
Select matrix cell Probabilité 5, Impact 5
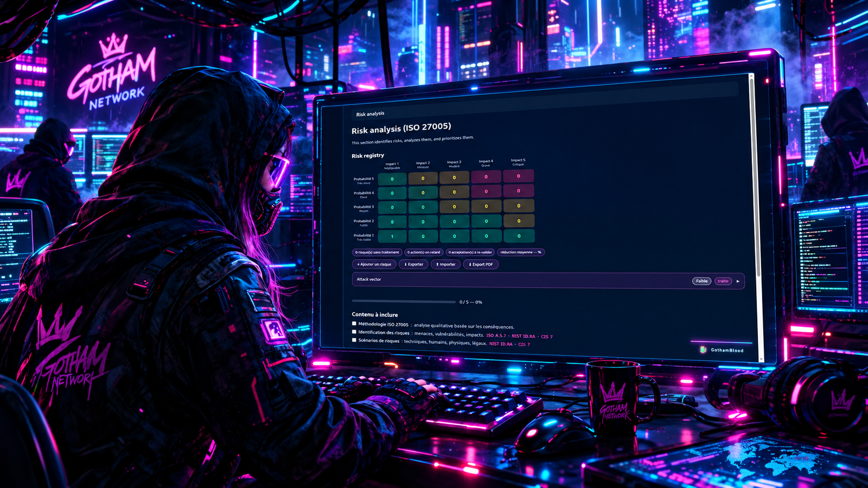[518, 176]
